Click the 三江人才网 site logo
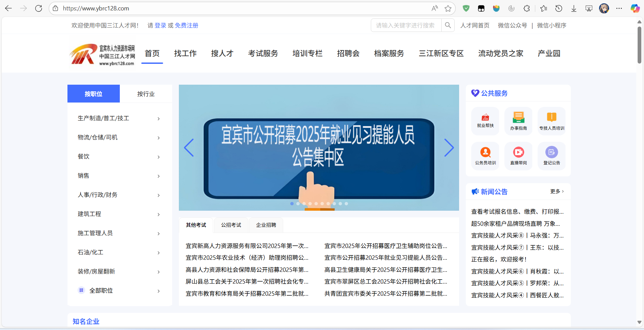 point(102,53)
